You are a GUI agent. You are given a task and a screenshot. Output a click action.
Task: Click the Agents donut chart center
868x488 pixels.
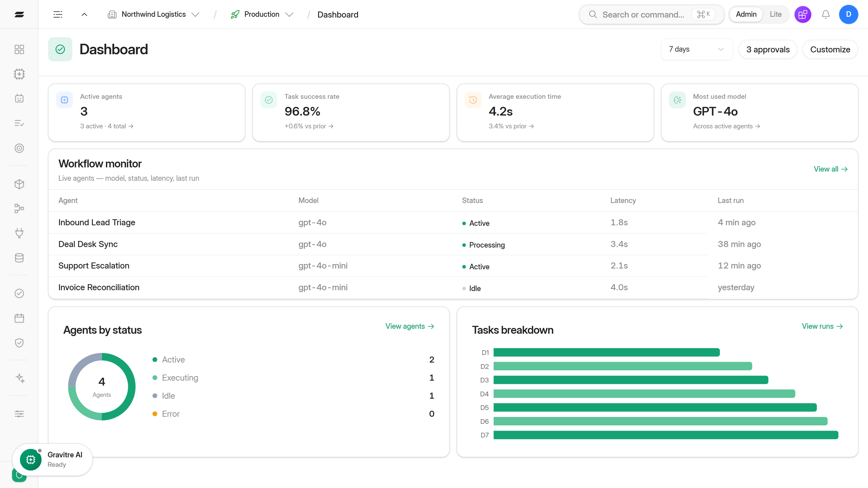point(102,387)
